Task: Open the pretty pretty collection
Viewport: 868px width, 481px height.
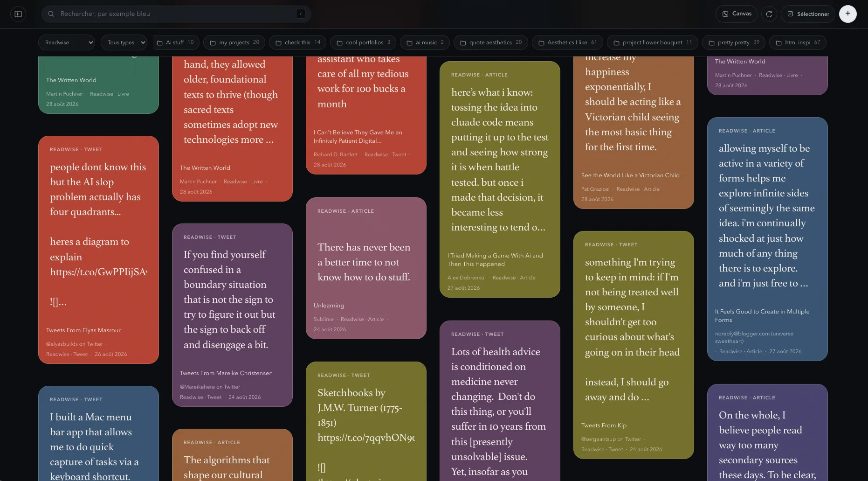Action: click(734, 42)
